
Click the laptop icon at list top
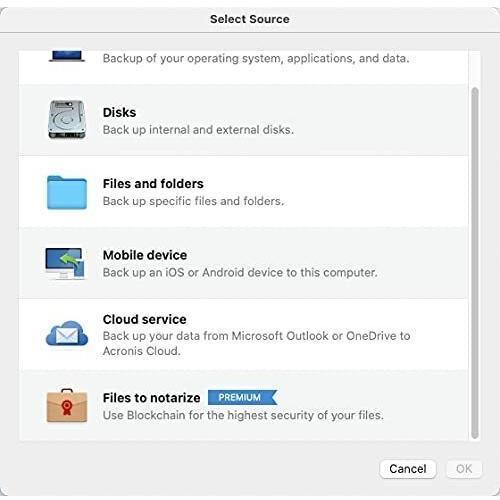67,56
